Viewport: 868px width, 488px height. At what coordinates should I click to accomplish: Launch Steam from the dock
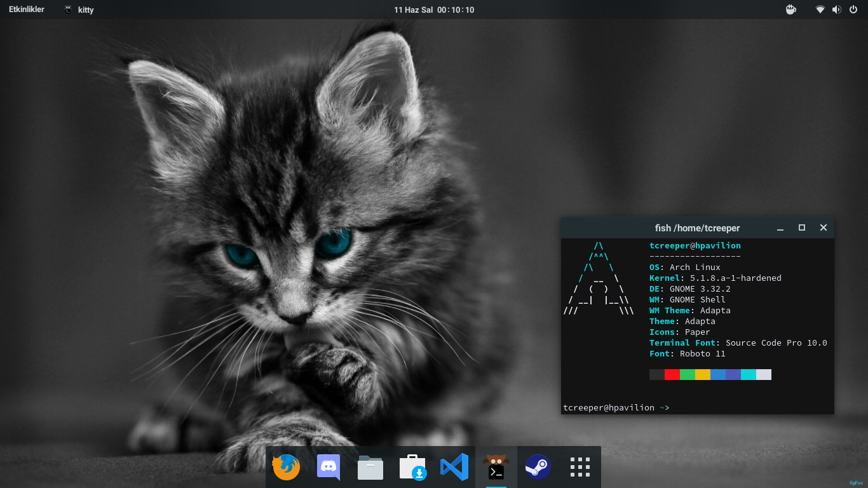tap(538, 468)
